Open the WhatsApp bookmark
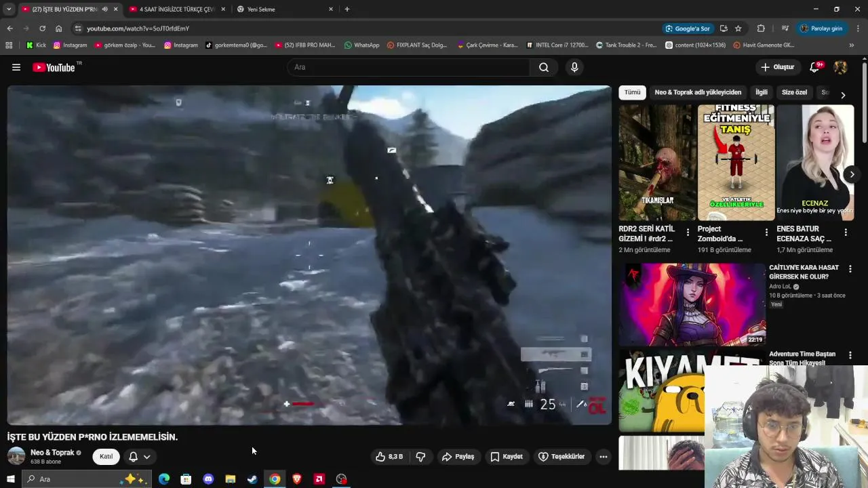The image size is (868, 488). [x=361, y=45]
